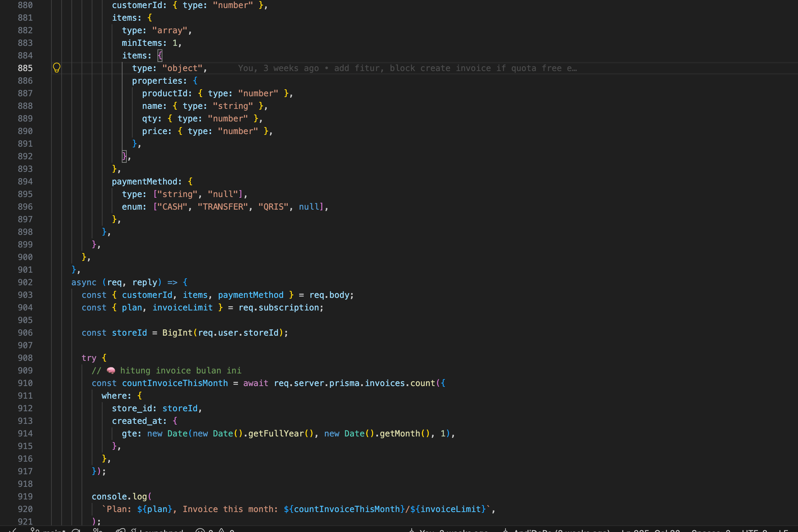Viewport: 798px width, 532px height.
Task: Click the destructured 'invoiceLimit' variable on line 904
Action: pos(182,308)
